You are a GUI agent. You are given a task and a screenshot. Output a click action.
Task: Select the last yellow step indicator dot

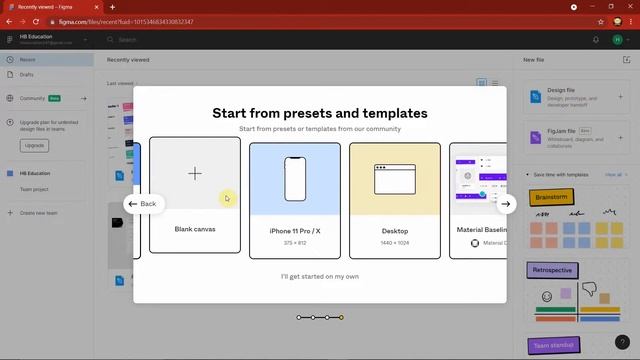[x=341, y=317]
